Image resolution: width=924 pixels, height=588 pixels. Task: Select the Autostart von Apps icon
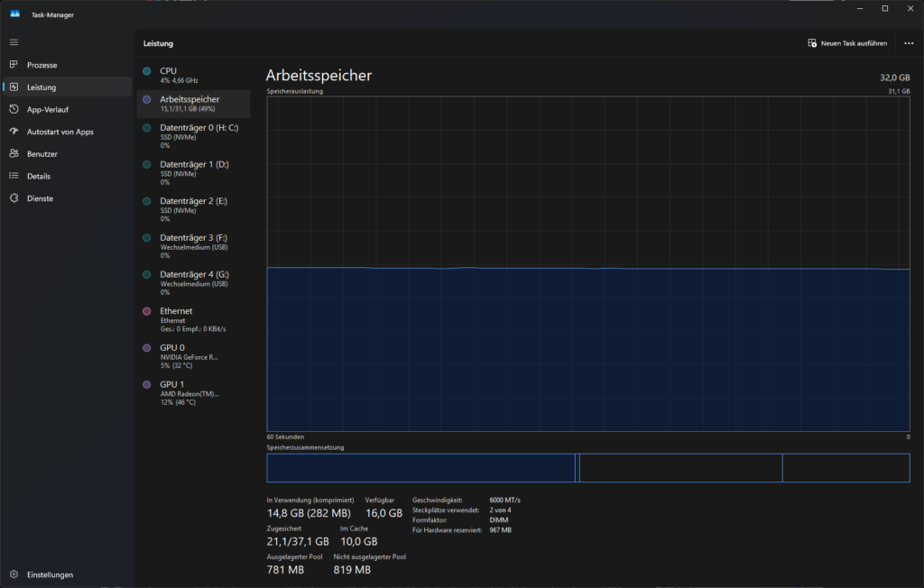[x=14, y=132]
